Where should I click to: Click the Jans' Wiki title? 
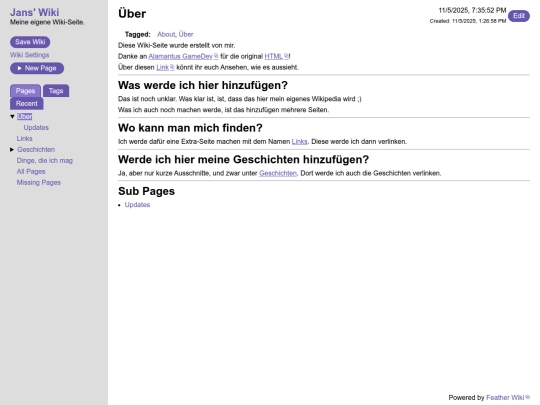coord(34,12)
